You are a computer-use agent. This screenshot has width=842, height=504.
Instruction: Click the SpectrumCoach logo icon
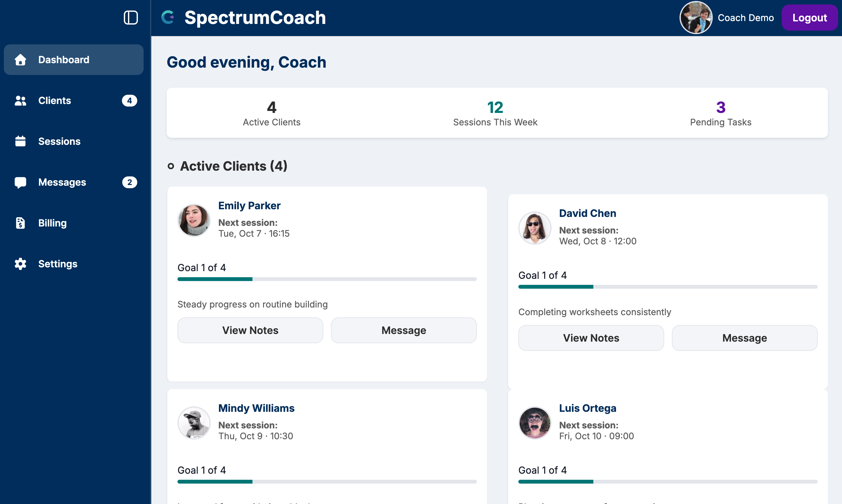point(169,17)
